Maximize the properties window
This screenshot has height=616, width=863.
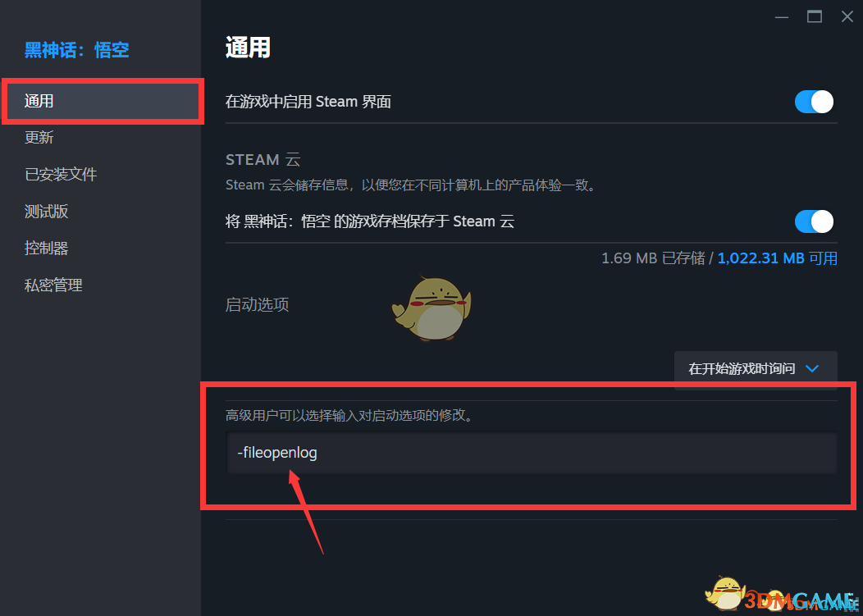[814, 16]
